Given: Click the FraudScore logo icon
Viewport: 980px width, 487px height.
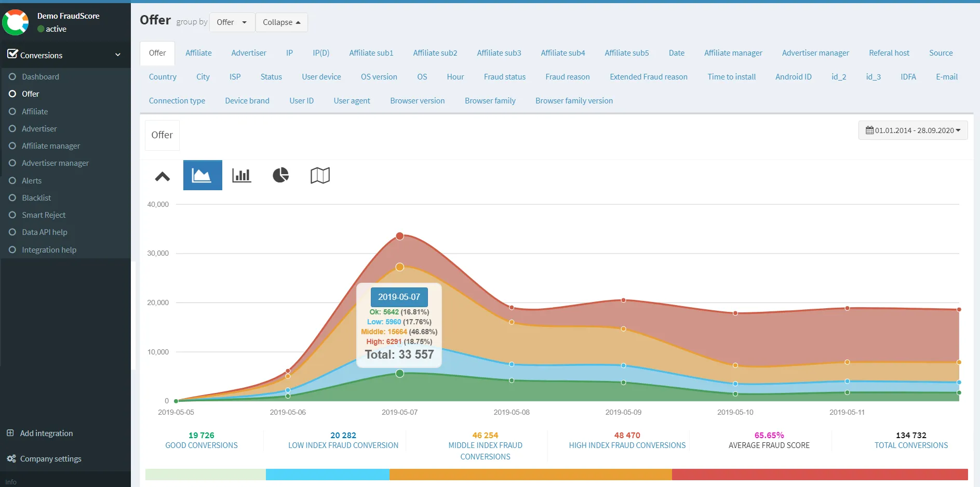Looking at the screenshot, I should click(x=16, y=22).
